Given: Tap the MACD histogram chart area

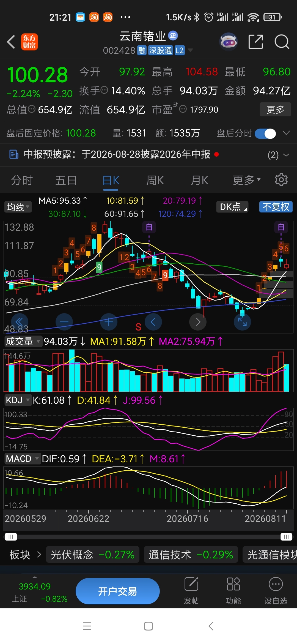Looking at the screenshot, I should (x=148, y=488).
